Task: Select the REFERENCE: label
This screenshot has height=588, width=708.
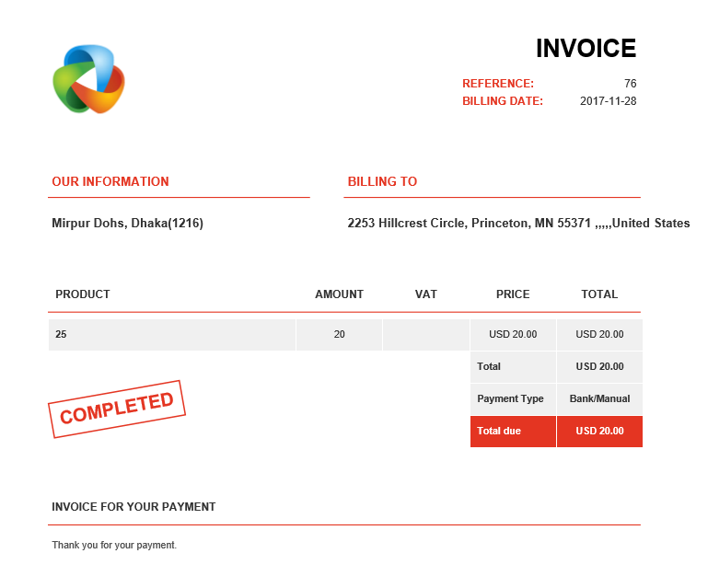Action: 497,84
